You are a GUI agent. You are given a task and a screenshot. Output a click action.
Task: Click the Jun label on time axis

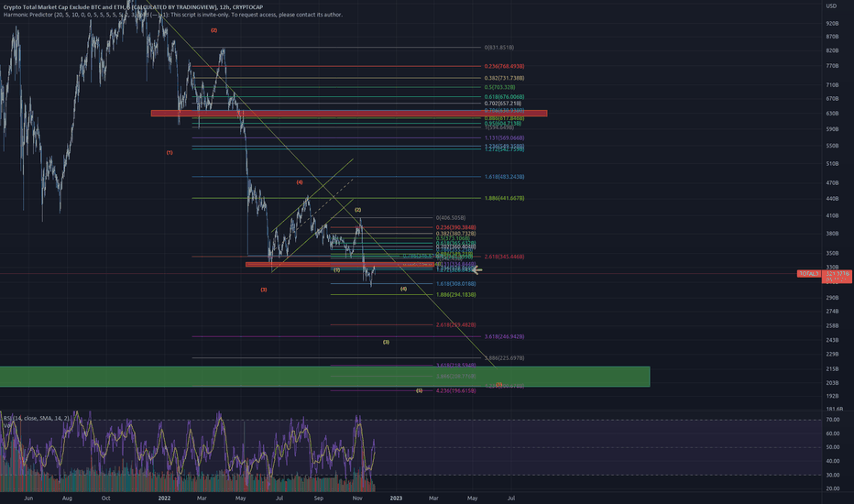[28, 498]
